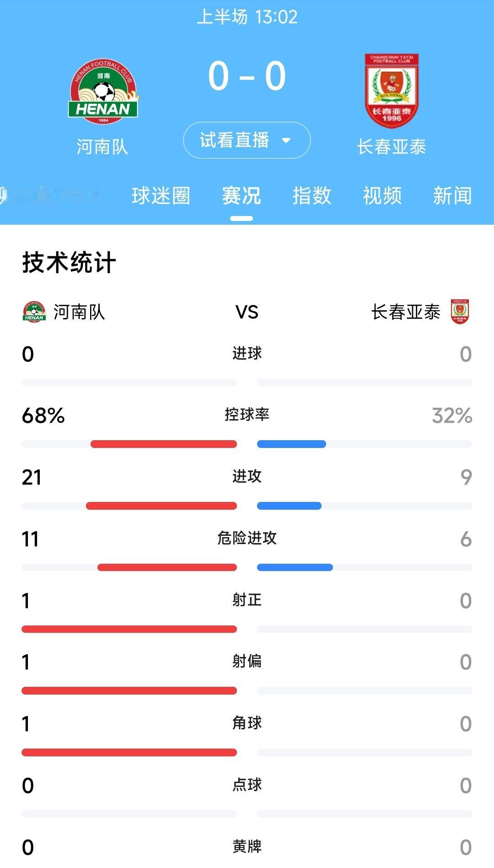
Task: Tap the 0 - 0 score display
Action: (x=247, y=76)
